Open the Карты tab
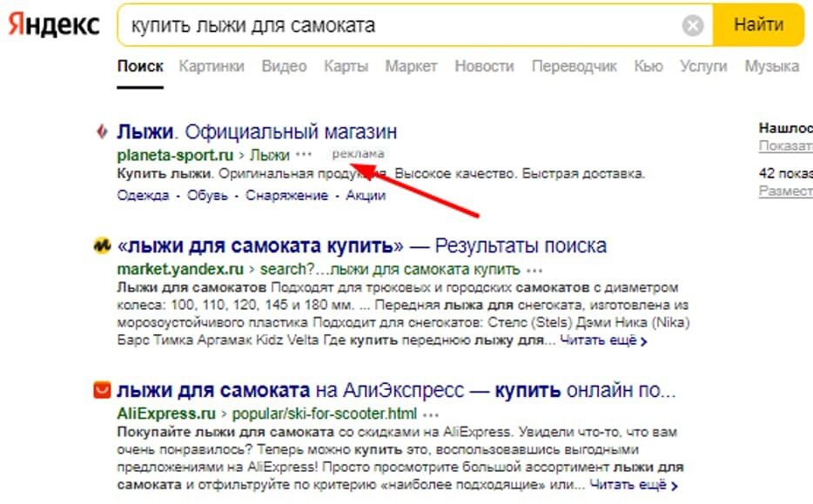This screenshot has width=813, height=504. (x=349, y=65)
